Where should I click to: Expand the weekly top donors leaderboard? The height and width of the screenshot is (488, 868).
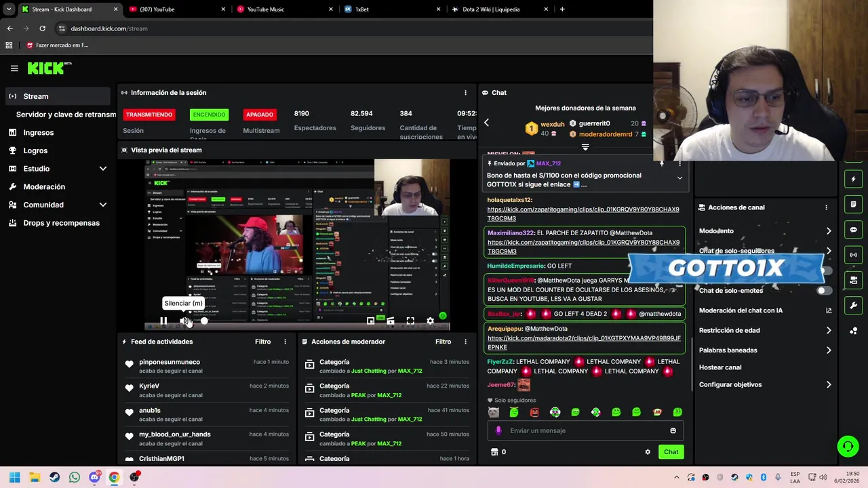585,147
